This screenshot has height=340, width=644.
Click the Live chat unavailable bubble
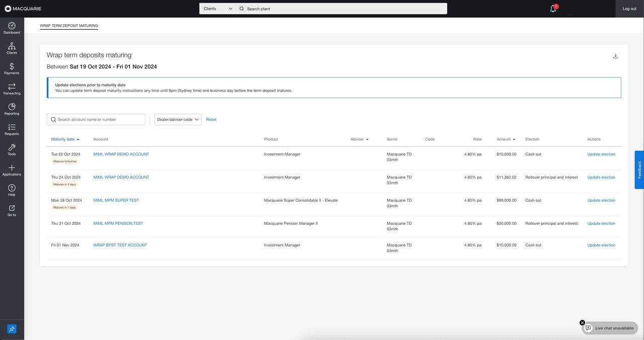click(x=610, y=328)
